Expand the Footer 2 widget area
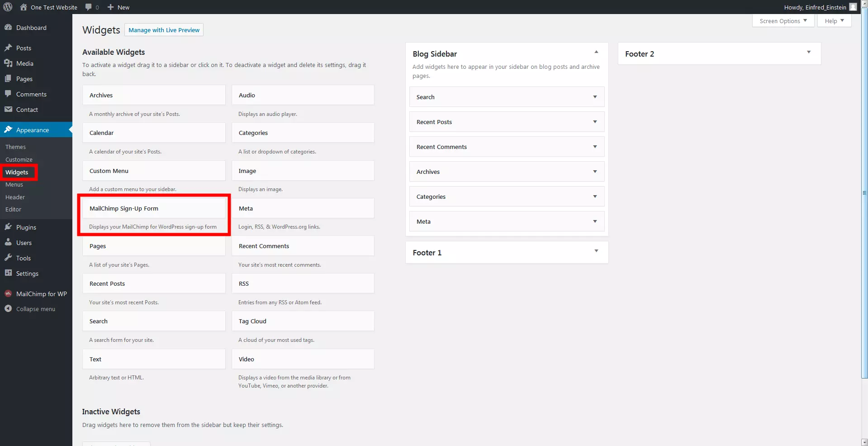The image size is (868, 446). [809, 53]
